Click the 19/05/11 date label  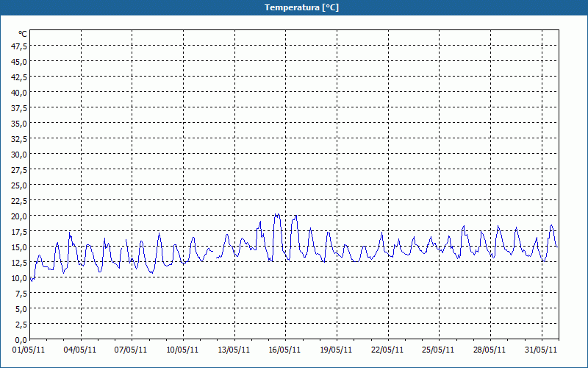point(336,350)
